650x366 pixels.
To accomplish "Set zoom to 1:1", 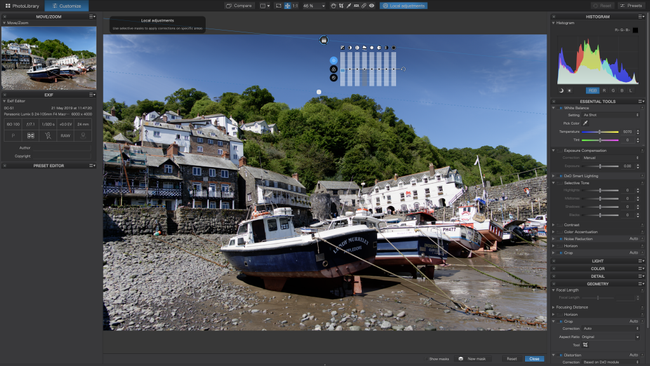I will (295, 6).
